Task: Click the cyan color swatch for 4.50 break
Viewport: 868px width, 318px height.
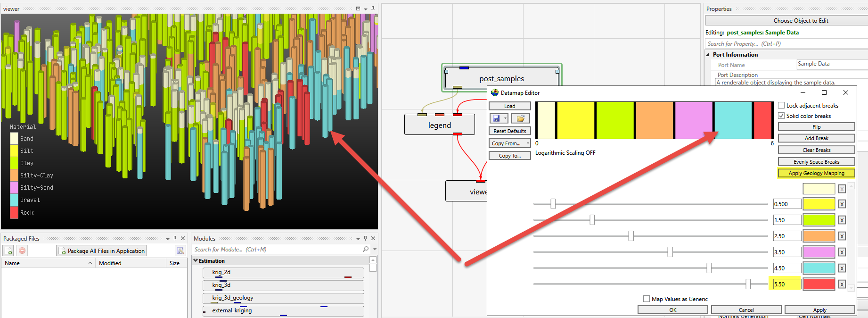Action: 819,268
